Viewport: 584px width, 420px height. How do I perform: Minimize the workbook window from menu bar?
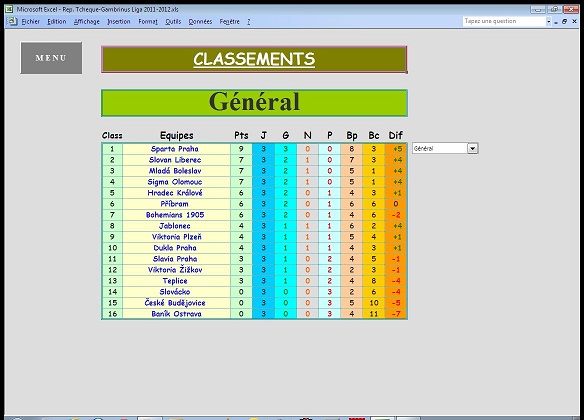click(x=556, y=22)
